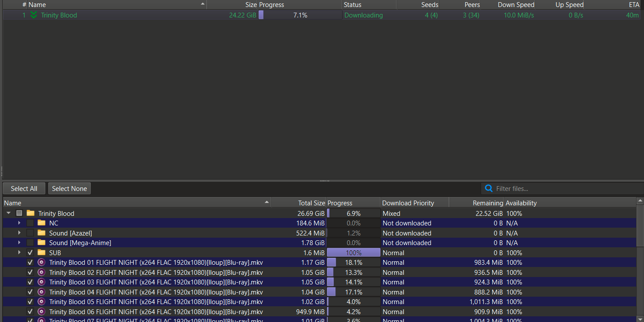Click the magnifier icon in filter box
644x322 pixels.
[x=489, y=189]
